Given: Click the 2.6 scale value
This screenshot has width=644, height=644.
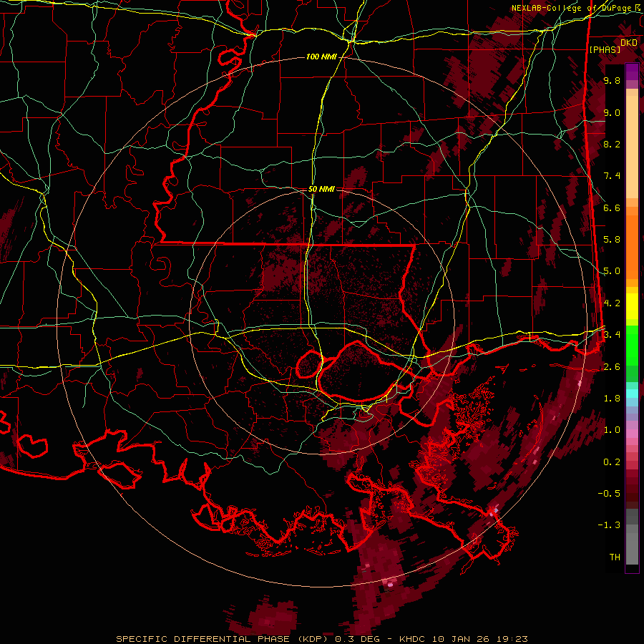Looking at the screenshot, I should [x=612, y=367].
